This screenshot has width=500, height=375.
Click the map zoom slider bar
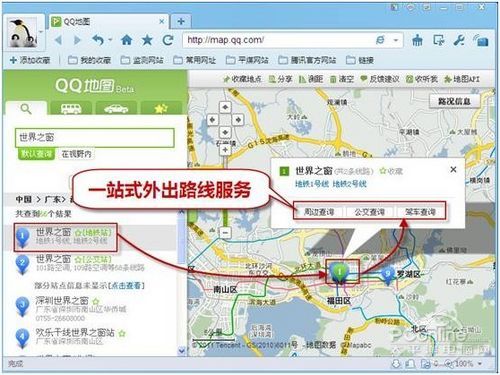[x=225, y=191]
